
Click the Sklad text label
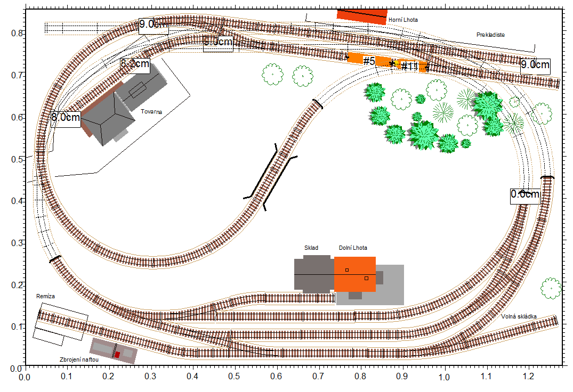point(311,248)
